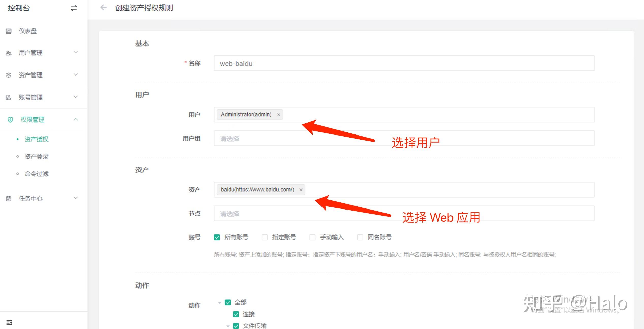Click the user management people icon
This screenshot has height=329, width=644.
point(9,53)
